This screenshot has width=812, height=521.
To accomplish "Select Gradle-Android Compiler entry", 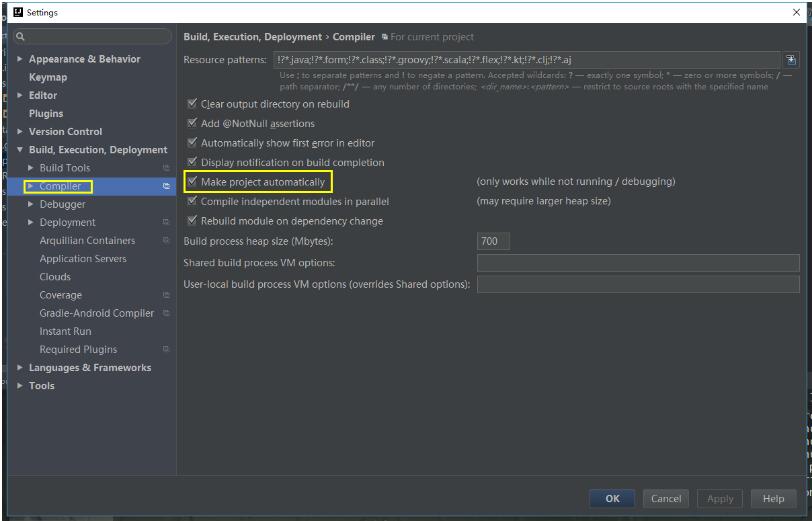I will pos(96,313).
